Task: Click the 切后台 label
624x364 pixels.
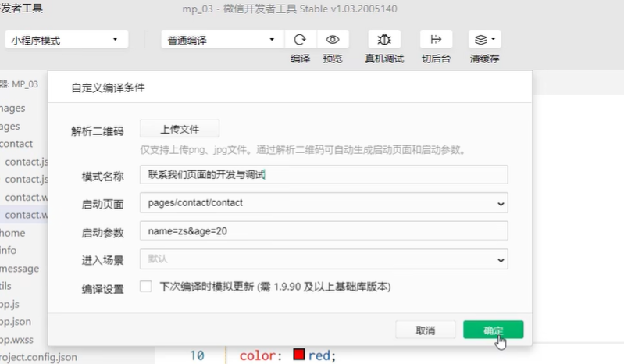Action: pyautogui.click(x=436, y=59)
